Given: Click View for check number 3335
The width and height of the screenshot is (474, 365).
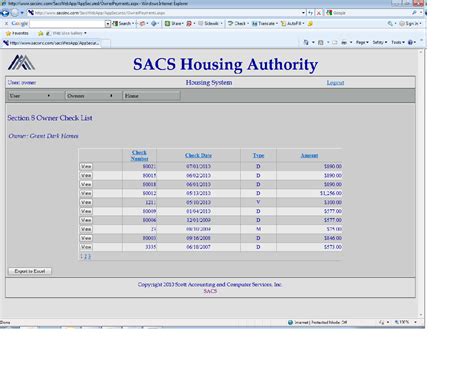Looking at the screenshot, I should tap(86, 247).
